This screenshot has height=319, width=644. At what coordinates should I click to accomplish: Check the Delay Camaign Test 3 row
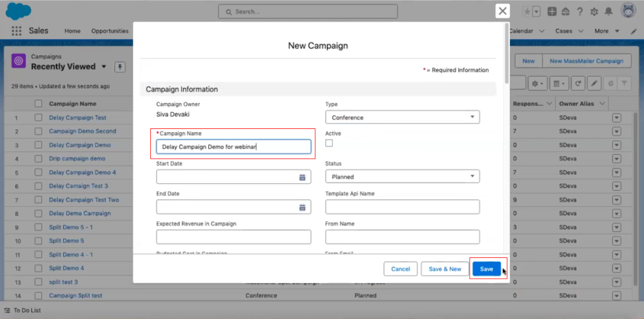tap(38, 186)
